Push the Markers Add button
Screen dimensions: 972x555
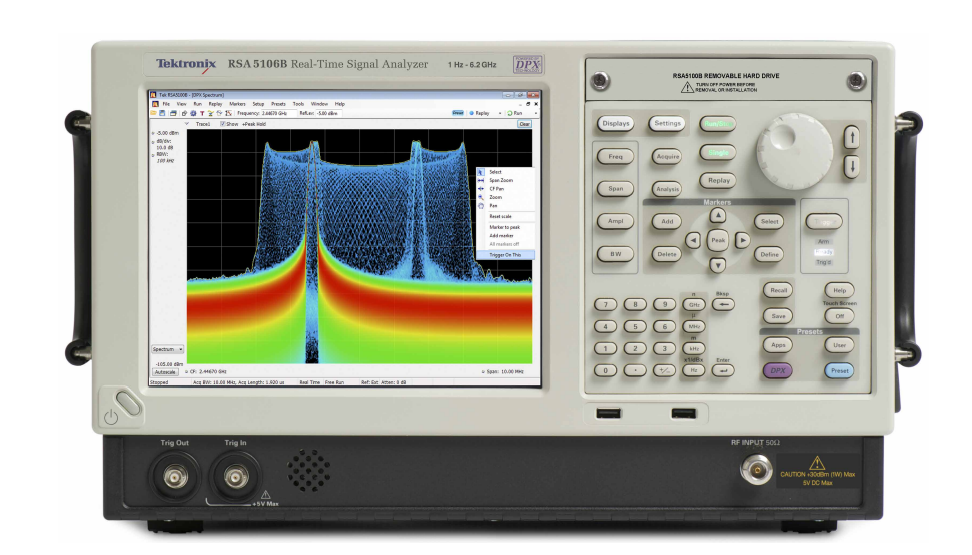667,221
